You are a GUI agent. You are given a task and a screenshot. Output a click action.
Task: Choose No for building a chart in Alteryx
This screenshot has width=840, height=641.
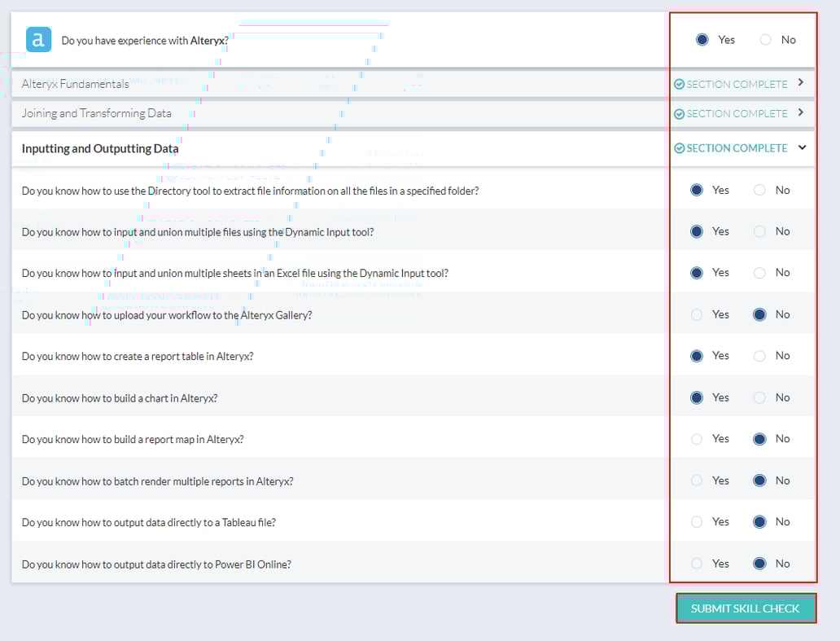click(759, 397)
